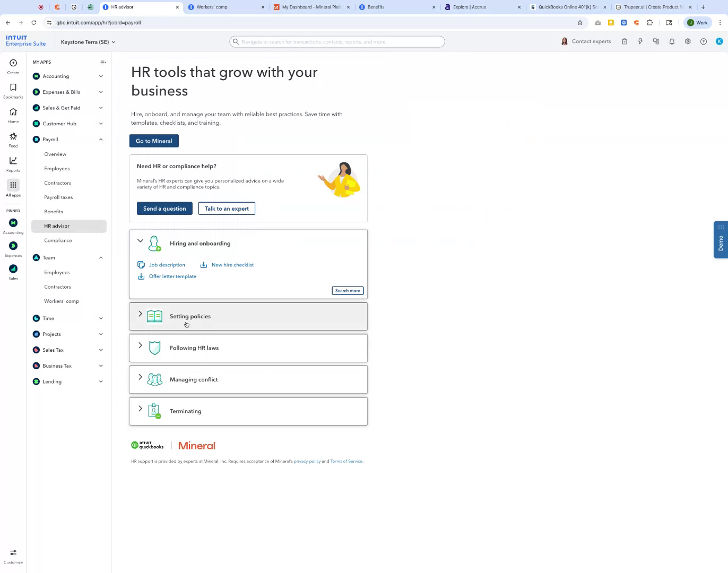
Task: Switch to the Workers' comp browser tab
Action: [227, 7]
